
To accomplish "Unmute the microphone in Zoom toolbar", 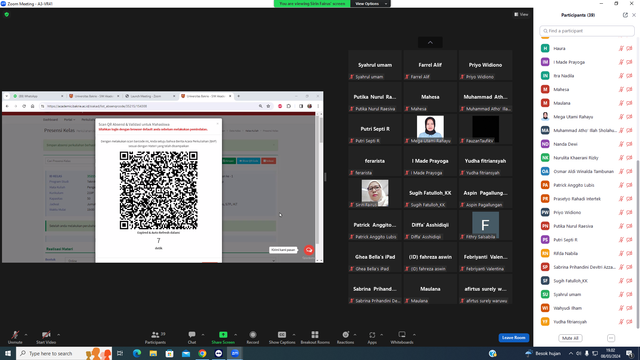I will click(x=15, y=337).
